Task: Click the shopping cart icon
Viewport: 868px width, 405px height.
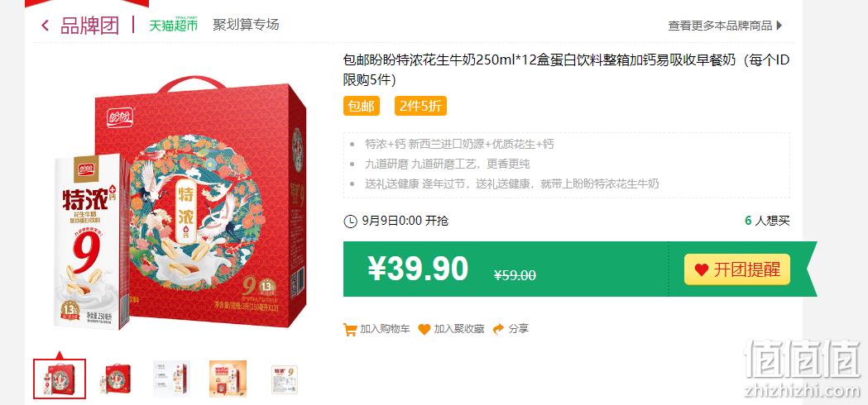Action: 349,329
